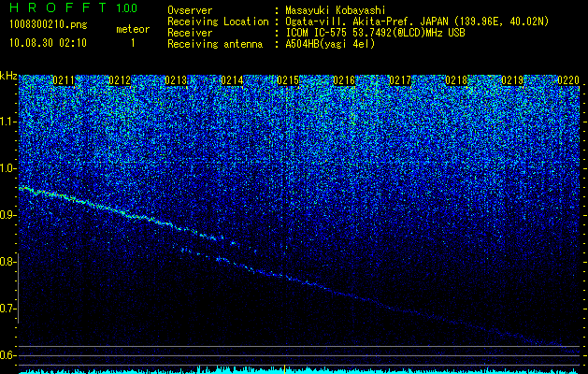Click the 0220 time marker
Image resolution: width=588 pixels, height=374 pixels.
point(568,80)
